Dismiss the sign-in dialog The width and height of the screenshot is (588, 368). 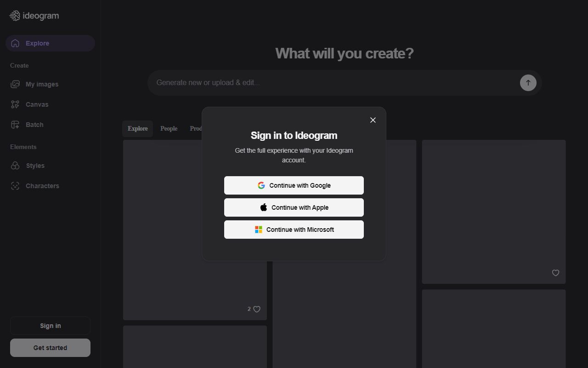tap(373, 120)
